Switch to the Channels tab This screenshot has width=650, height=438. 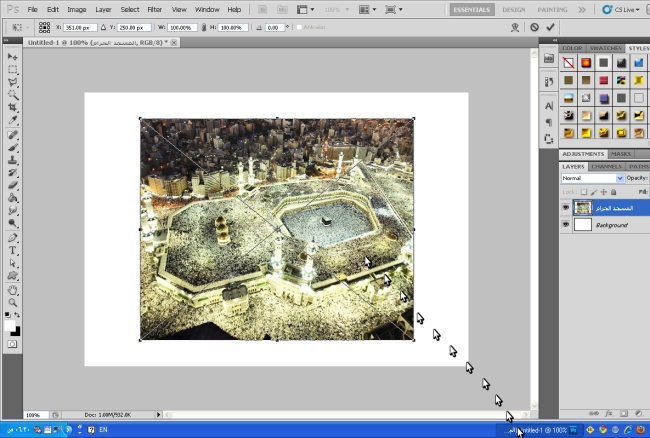(x=606, y=167)
